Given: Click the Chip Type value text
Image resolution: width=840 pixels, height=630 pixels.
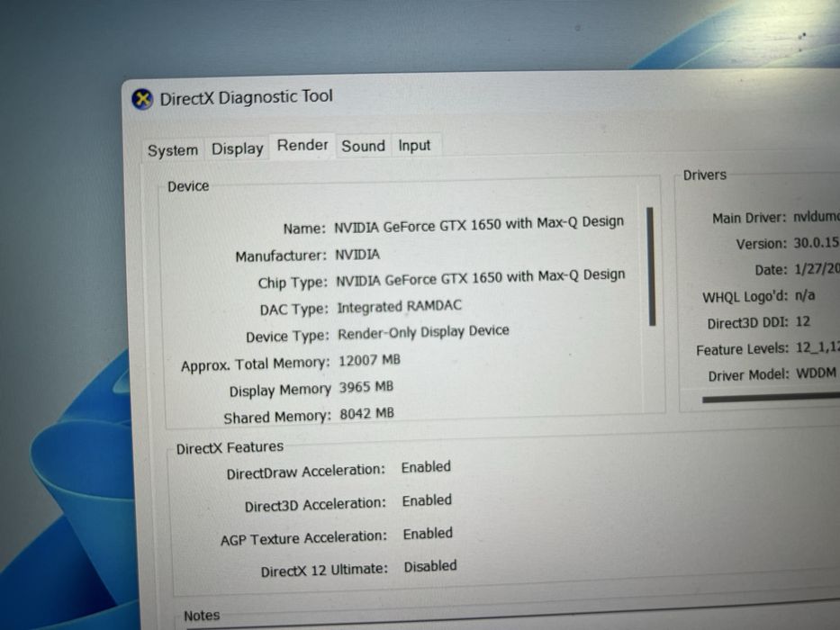Looking at the screenshot, I should (x=481, y=277).
